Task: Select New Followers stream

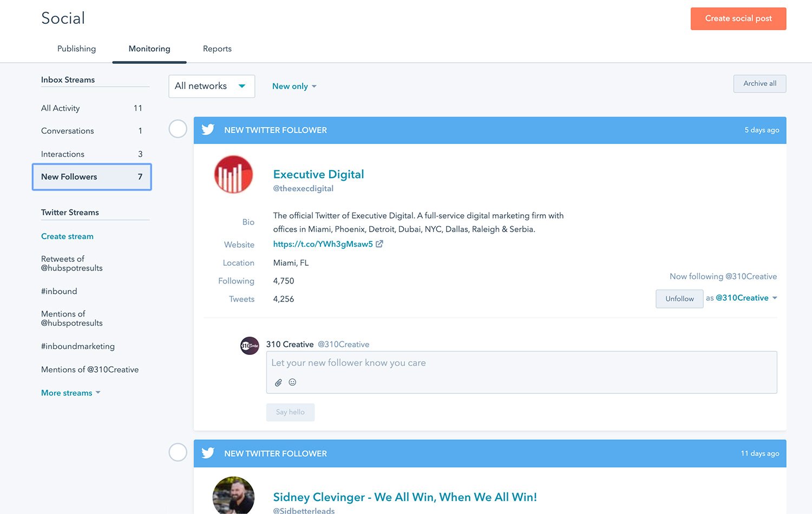Action: (x=91, y=177)
